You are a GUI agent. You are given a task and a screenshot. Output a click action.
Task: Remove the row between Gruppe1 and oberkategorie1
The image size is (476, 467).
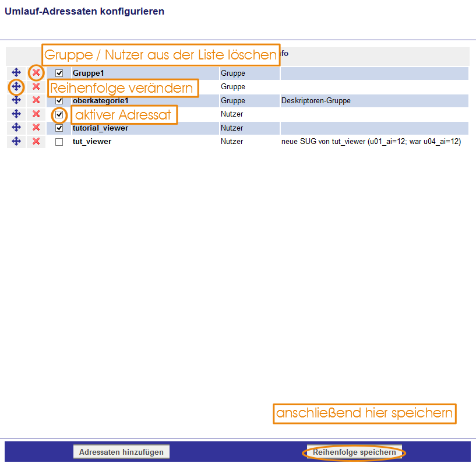pos(36,87)
